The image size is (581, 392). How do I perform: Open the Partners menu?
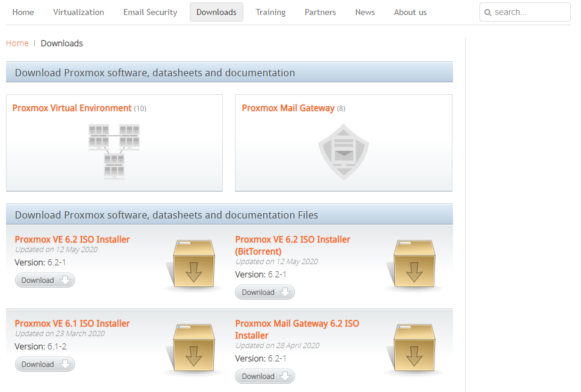point(320,12)
